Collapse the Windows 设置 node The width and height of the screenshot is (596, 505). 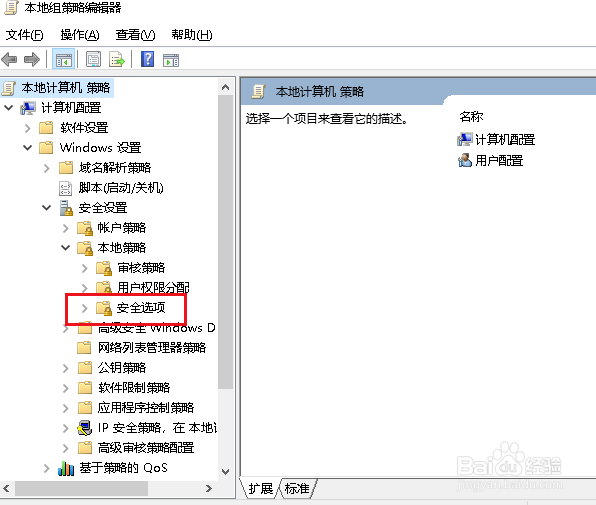(x=27, y=147)
